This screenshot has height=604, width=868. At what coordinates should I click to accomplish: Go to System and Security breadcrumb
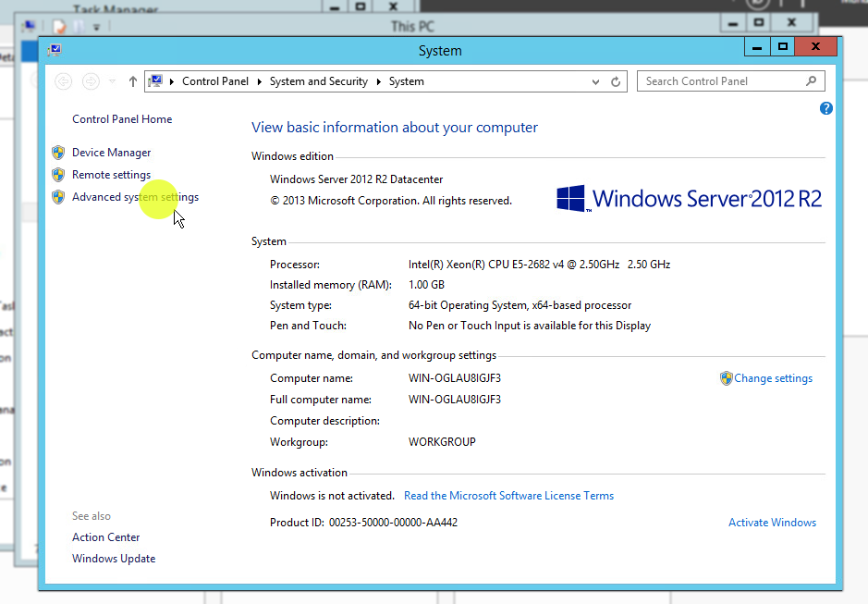click(318, 81)
